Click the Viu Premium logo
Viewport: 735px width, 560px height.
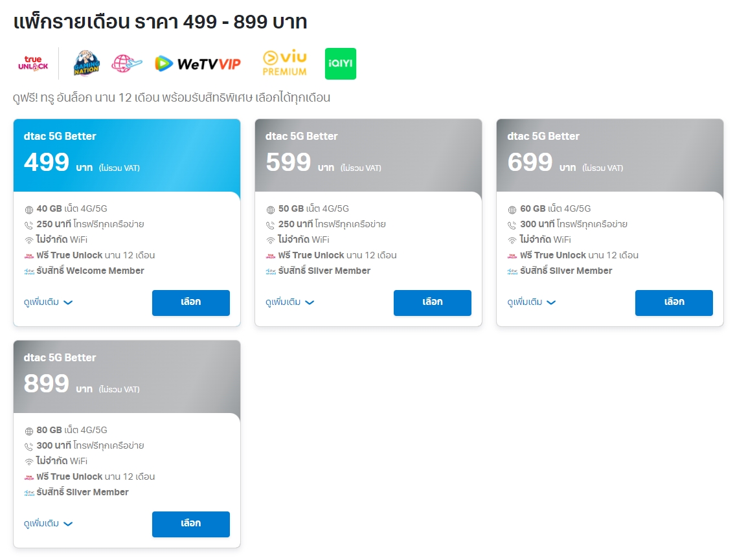pos(284,63)
